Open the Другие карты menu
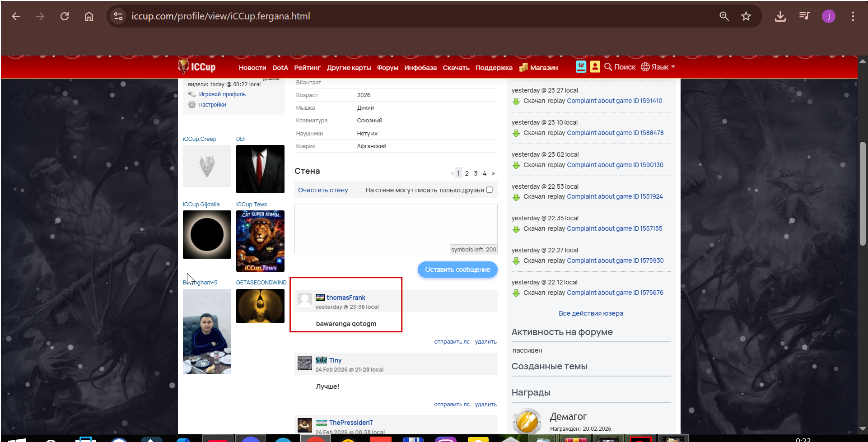Image resolution: width=868 pixels, height=442 pixels. click(349, 68)
